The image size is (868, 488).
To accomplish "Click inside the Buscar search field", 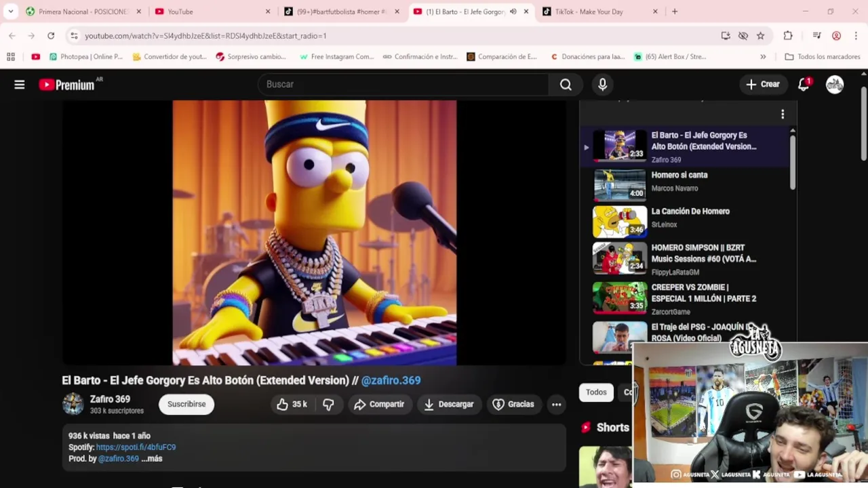I will [x=403, y=84].
